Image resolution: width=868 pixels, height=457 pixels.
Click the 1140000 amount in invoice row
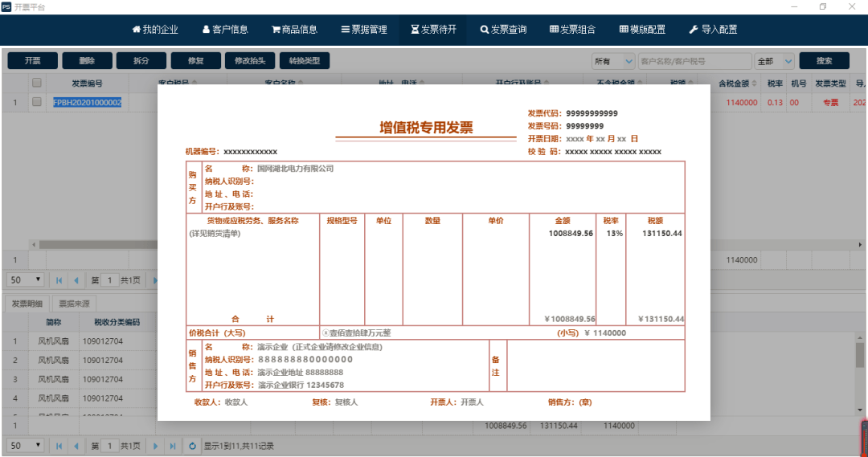click(742, 102)
